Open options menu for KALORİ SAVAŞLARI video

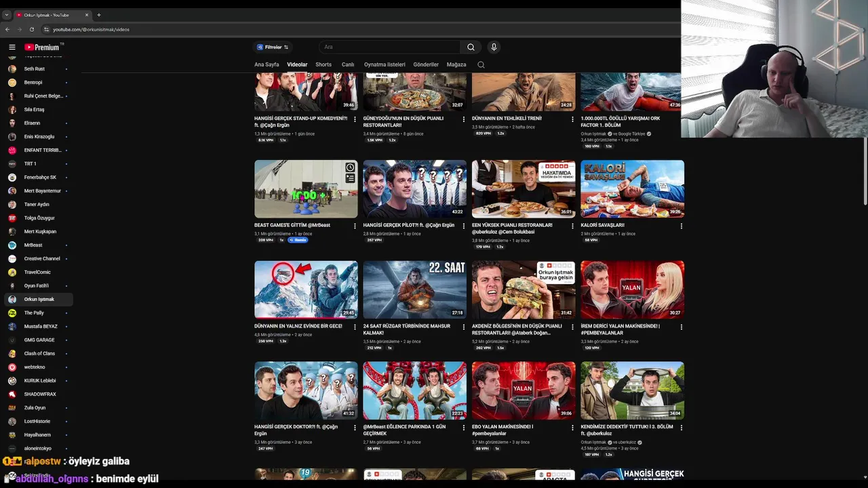tap(682, 226)
